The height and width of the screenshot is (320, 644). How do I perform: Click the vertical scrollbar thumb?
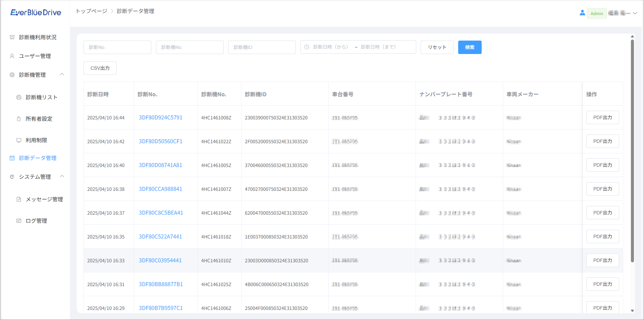632,151
